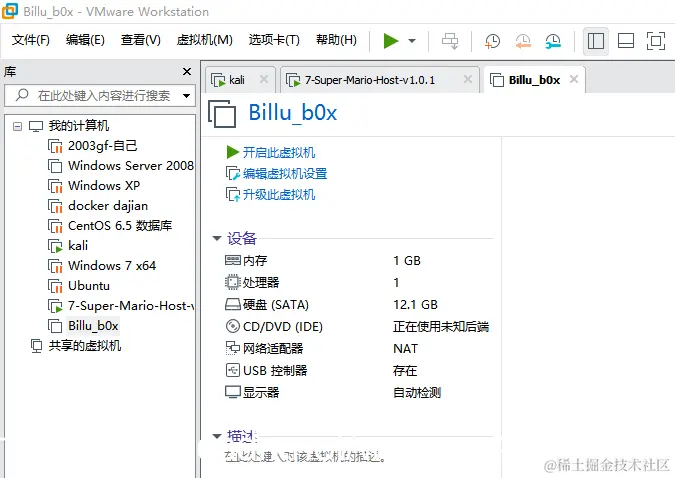Image resolution: width=675 pixels, height=478 pixels.
Task: Close the kali tab
Action: 264,79
